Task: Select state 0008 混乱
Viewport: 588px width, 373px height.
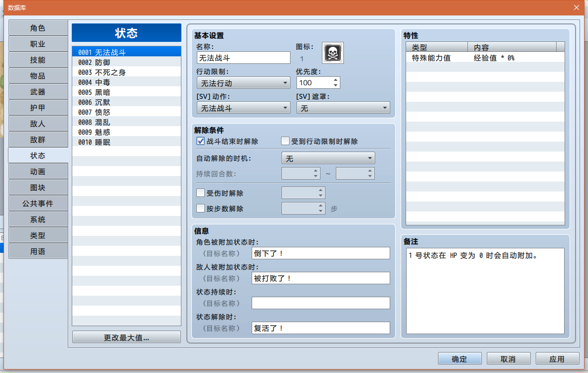Action: click(x=127, y=122)
